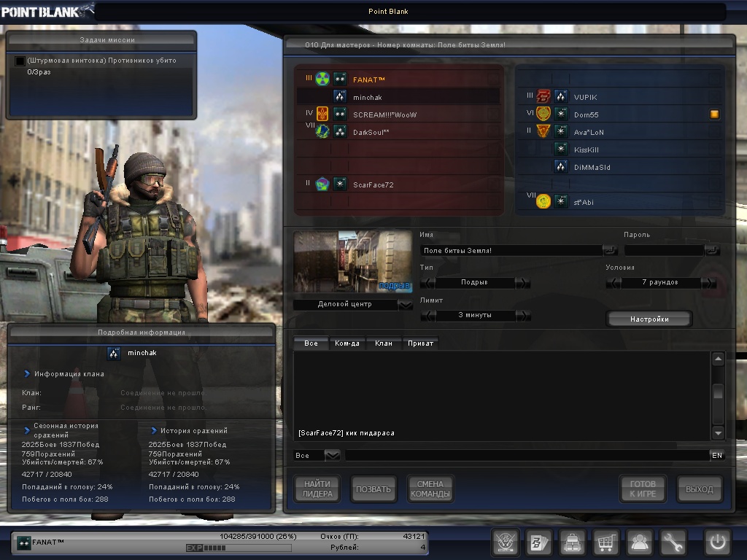Open the PB mission cards icon
The height and width of the screenshot is (560, 747).
coord(539,542)
